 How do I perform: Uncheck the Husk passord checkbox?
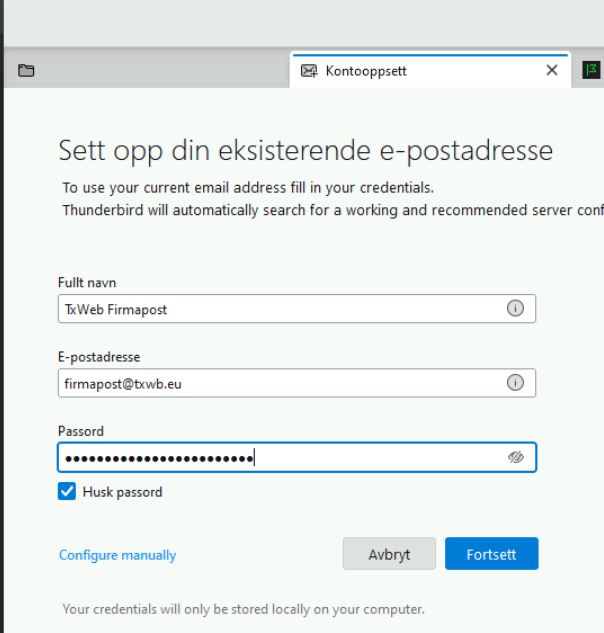coord(67,492)
